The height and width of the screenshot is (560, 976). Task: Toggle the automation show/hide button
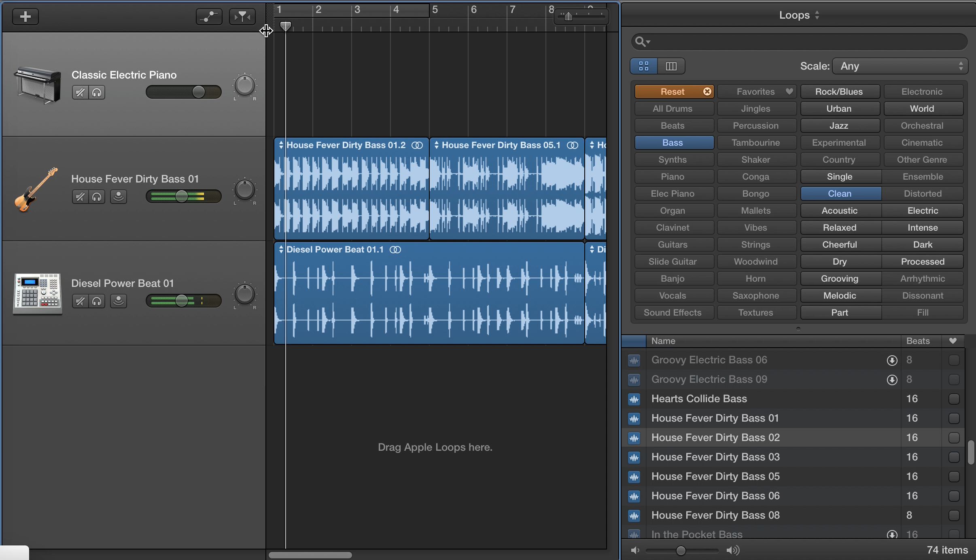tap(209, 17)
